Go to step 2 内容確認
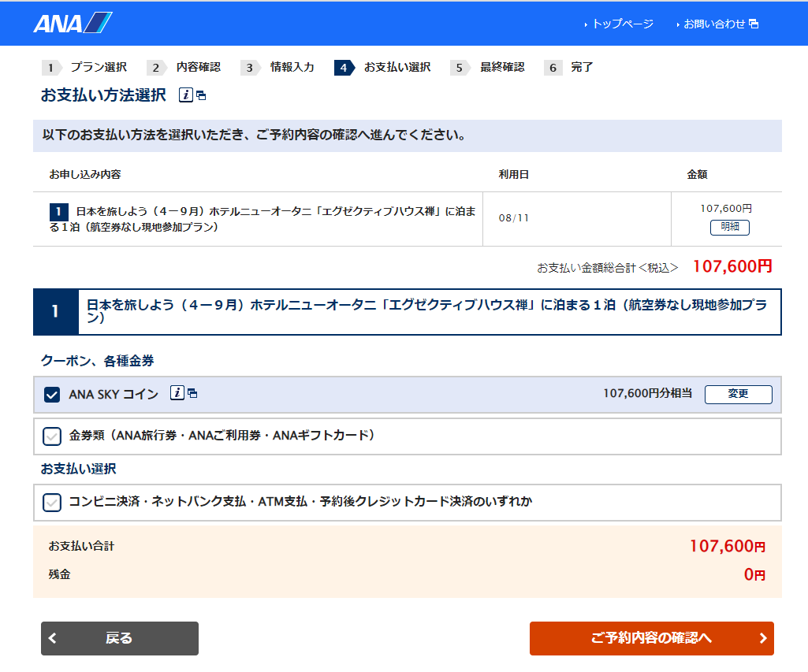Screen dimensions: 808x672 tap(184, 68)
